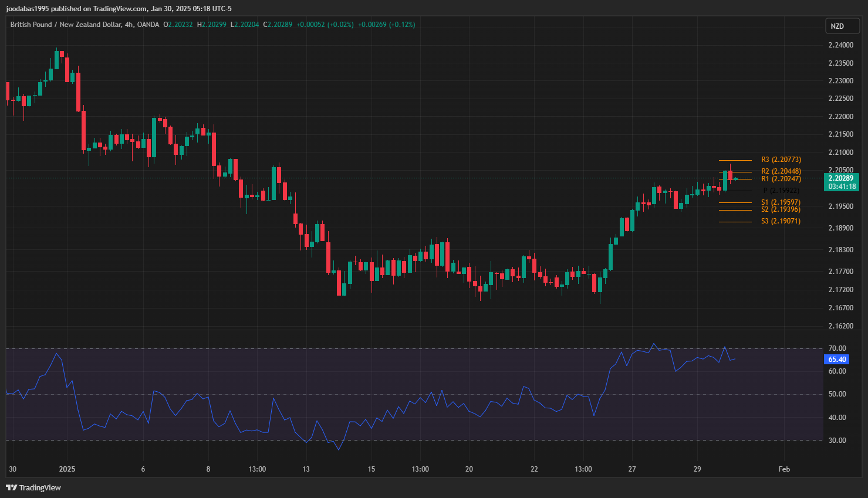
Task: Click the close value C2.20289 in header
Action: coord(278,25)
